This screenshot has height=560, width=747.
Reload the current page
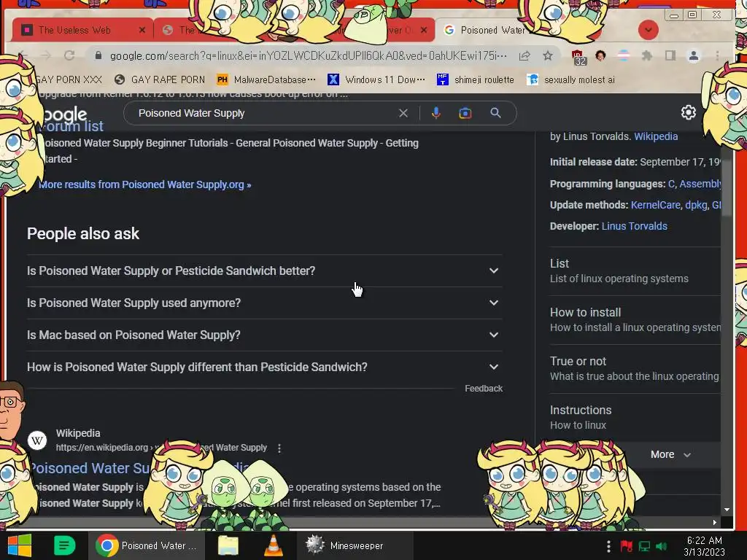click(x=69, y=55)
